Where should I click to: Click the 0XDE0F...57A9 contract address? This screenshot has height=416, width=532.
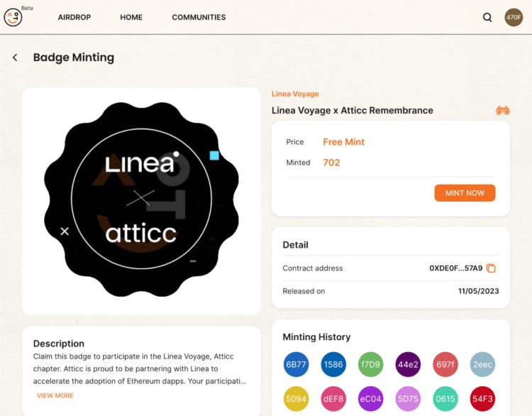tap(455, 268)
